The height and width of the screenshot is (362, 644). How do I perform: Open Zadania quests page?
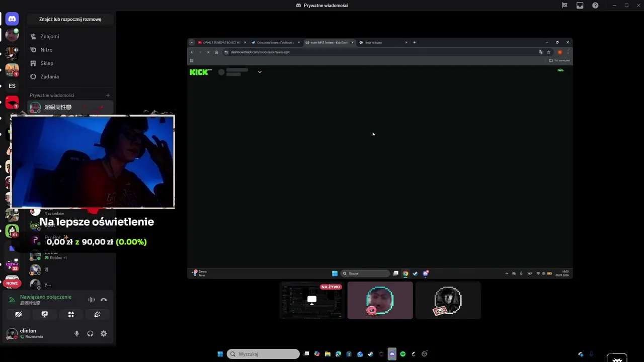[x=70, y=76]
